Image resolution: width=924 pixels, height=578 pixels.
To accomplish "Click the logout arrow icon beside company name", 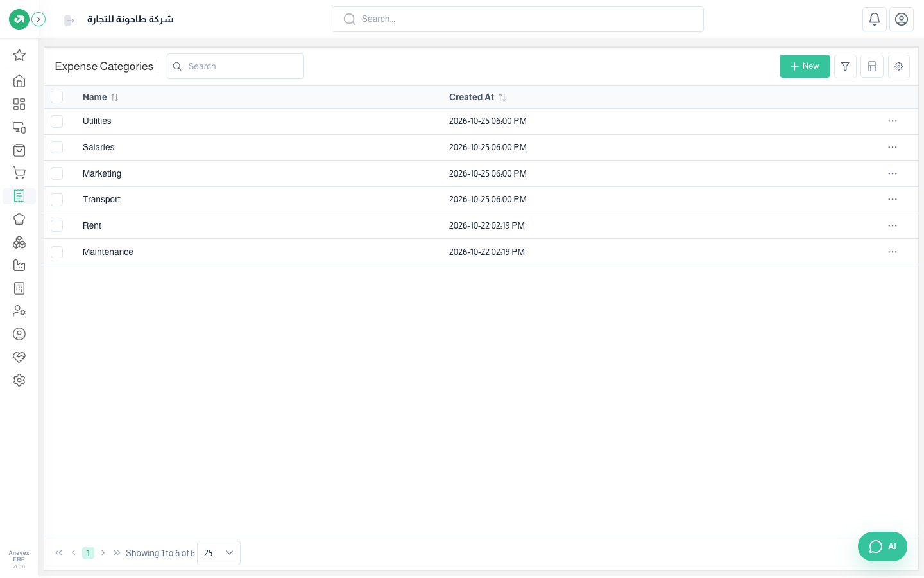I will click(x=69, y=21).
